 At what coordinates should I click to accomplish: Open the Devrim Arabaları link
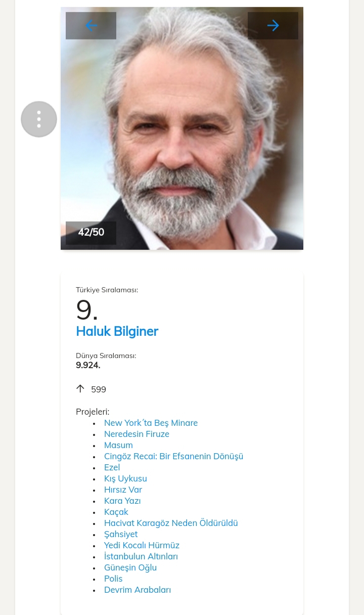pos(138,590)
